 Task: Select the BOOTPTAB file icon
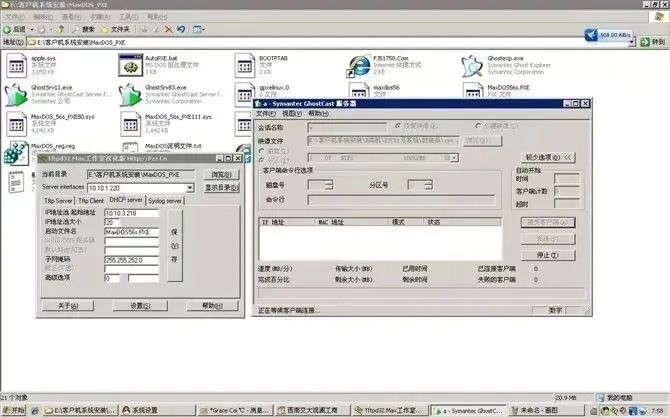tap(244, 65)
